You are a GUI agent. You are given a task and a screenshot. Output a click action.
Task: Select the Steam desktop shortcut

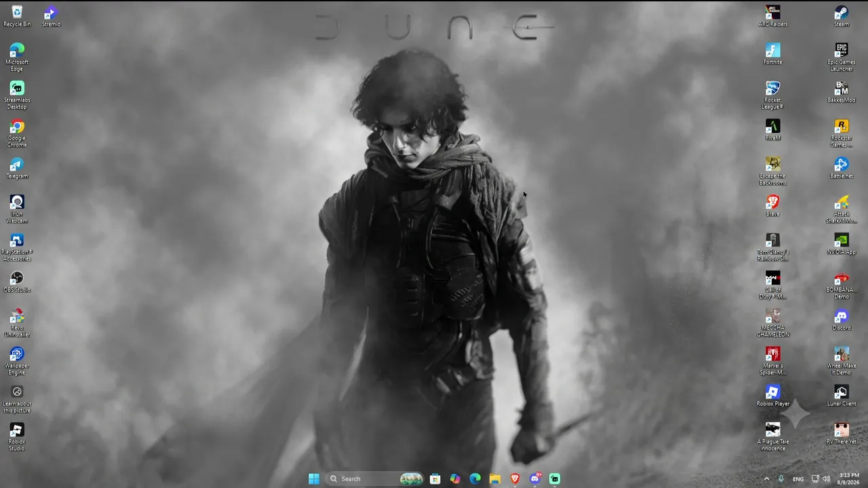[x=842, y=16]
